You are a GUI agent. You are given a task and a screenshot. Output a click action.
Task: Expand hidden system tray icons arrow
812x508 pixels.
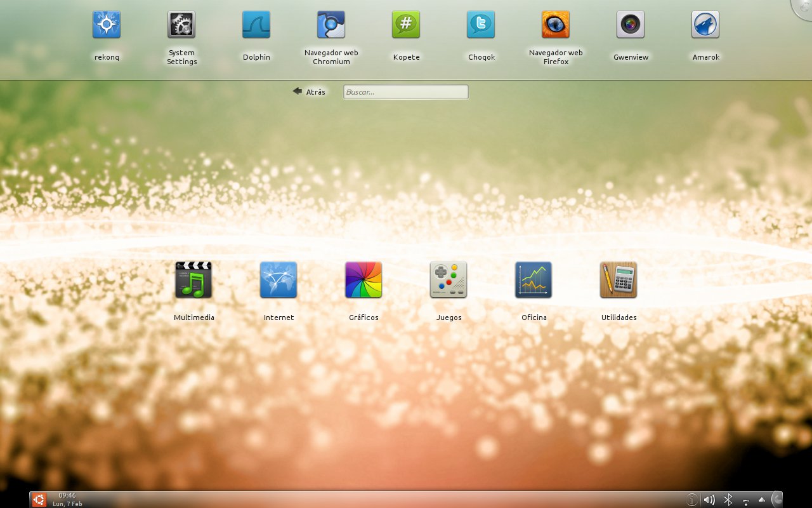762,500
